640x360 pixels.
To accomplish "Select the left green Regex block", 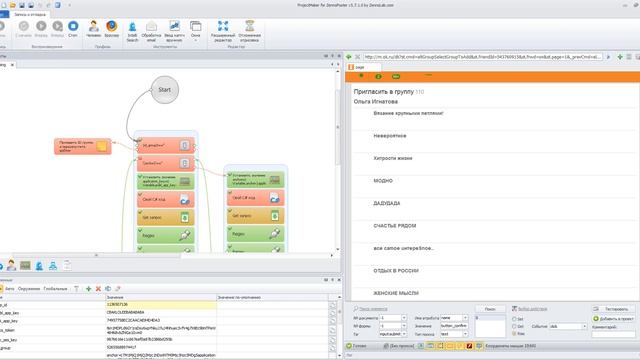I will [x=165, y=235].
